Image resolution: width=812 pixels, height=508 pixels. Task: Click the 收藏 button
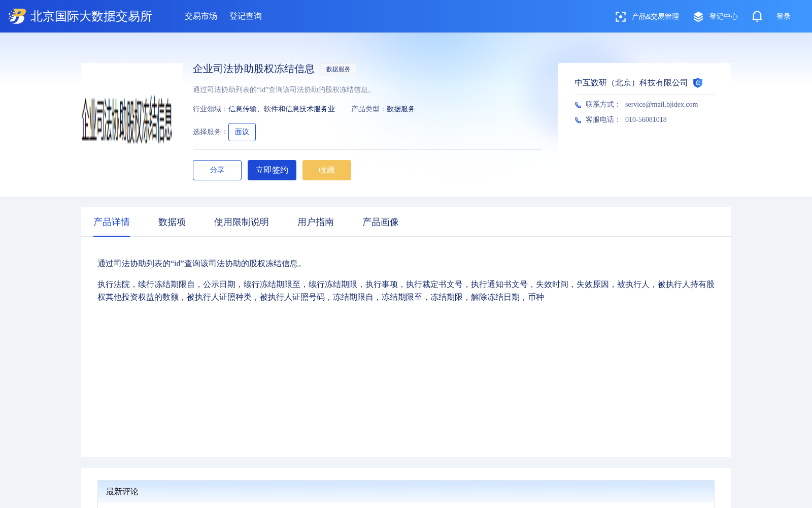coord(327,170)
